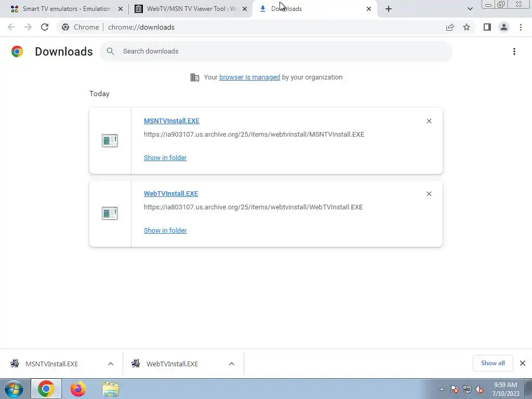Close the Downloads tab
Image resolution: width=532 pixels, height=399 pixels.
(369, 9)
